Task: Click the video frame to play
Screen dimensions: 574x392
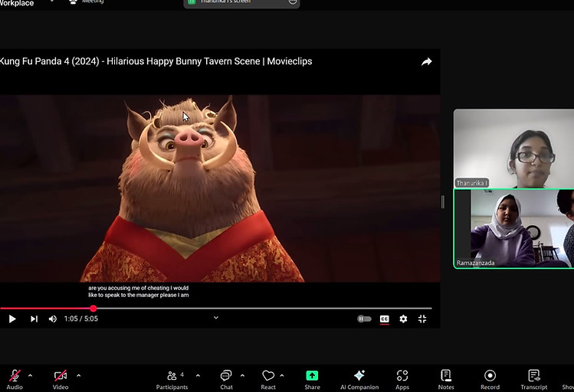Action: [220, 188]
